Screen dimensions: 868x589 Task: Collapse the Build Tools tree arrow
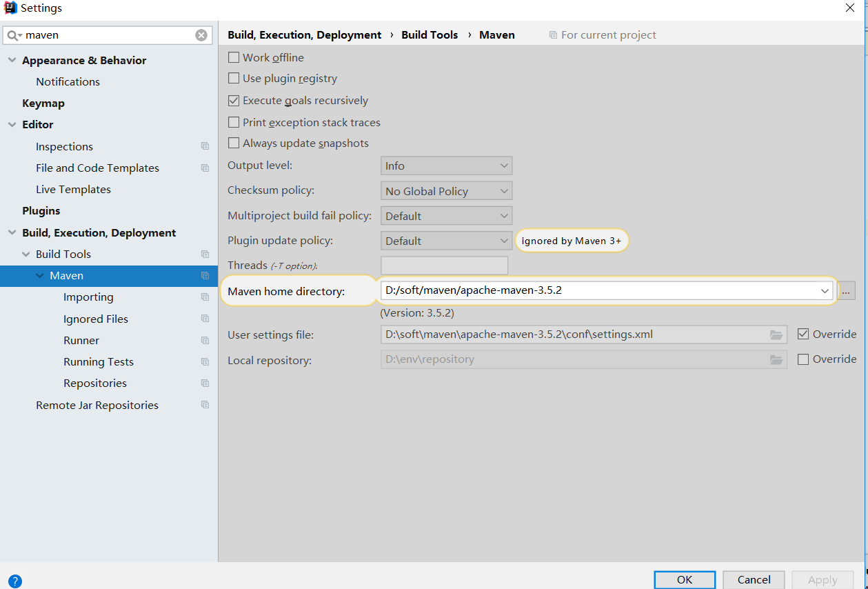point(26,254)
